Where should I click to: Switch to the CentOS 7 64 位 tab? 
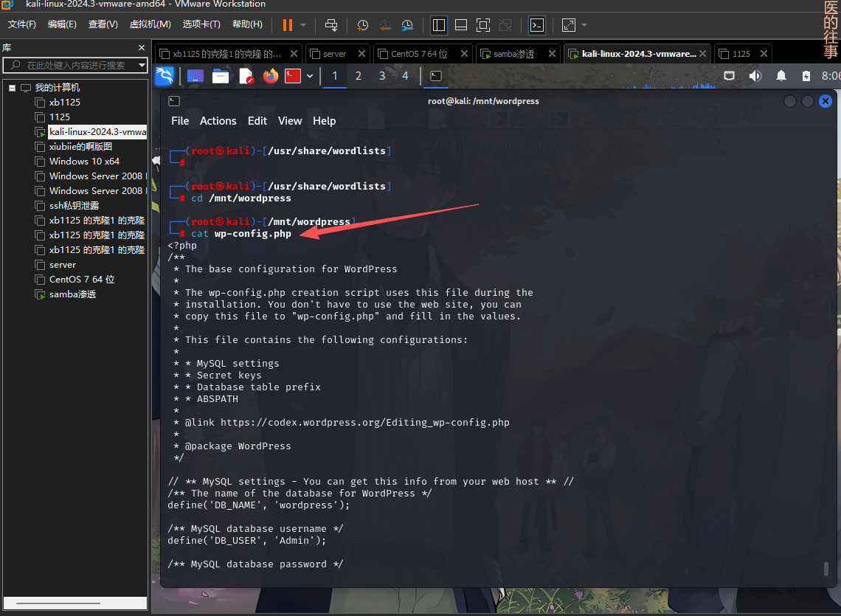[x=419, y=54]
